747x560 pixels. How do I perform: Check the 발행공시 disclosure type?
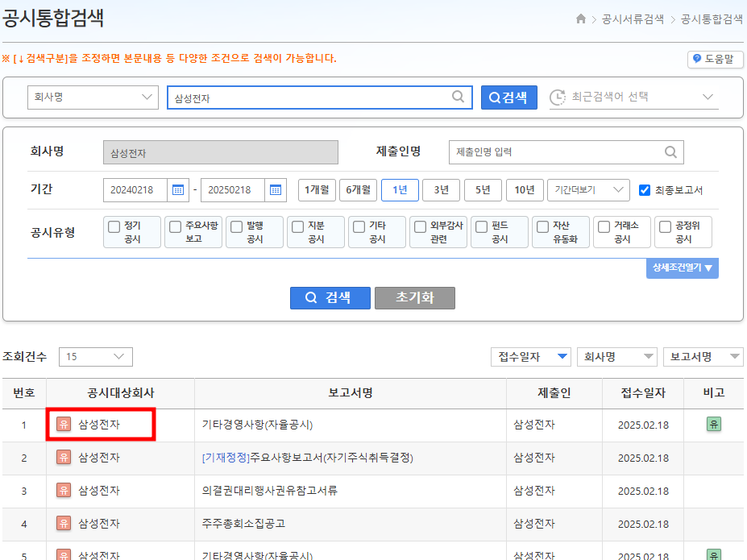click(236, 226)
